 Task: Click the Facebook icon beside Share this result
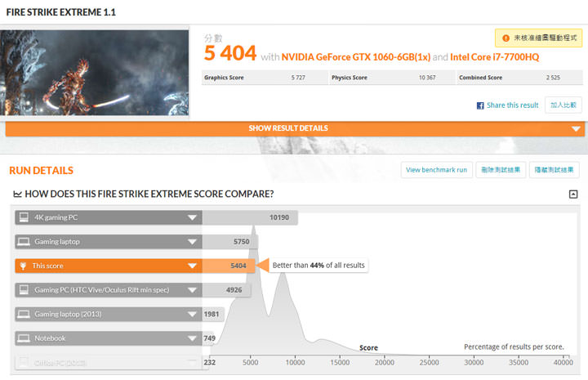(x=480, y=105)
